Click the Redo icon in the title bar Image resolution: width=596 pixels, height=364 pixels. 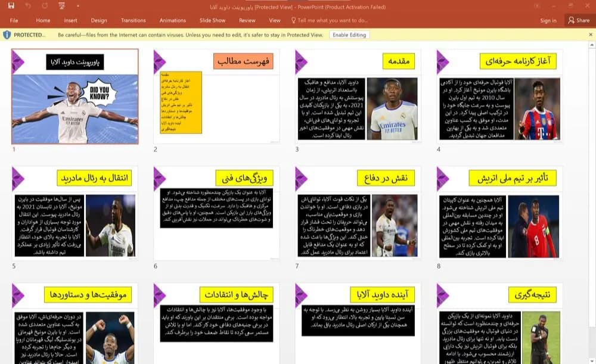point(45,6)
